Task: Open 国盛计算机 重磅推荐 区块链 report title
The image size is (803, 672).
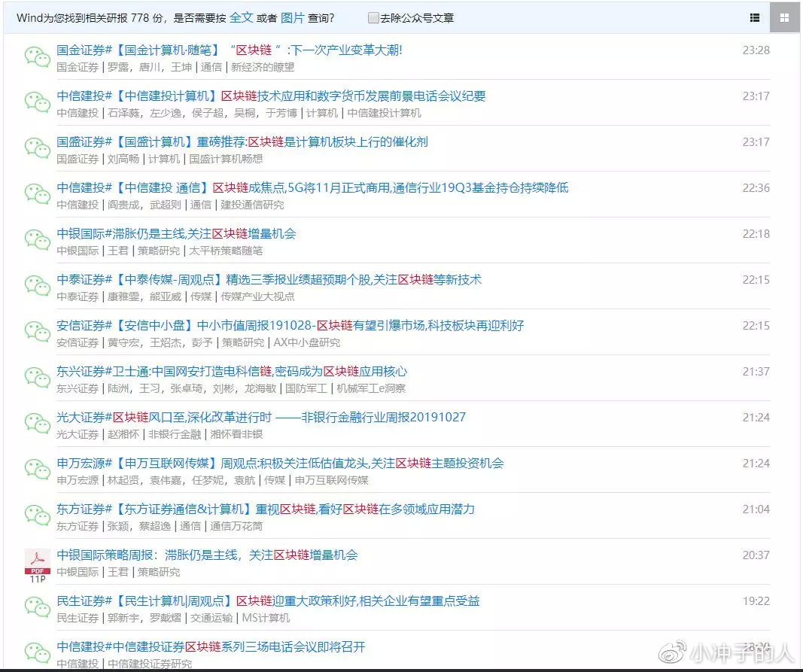Action: [242, 141]
